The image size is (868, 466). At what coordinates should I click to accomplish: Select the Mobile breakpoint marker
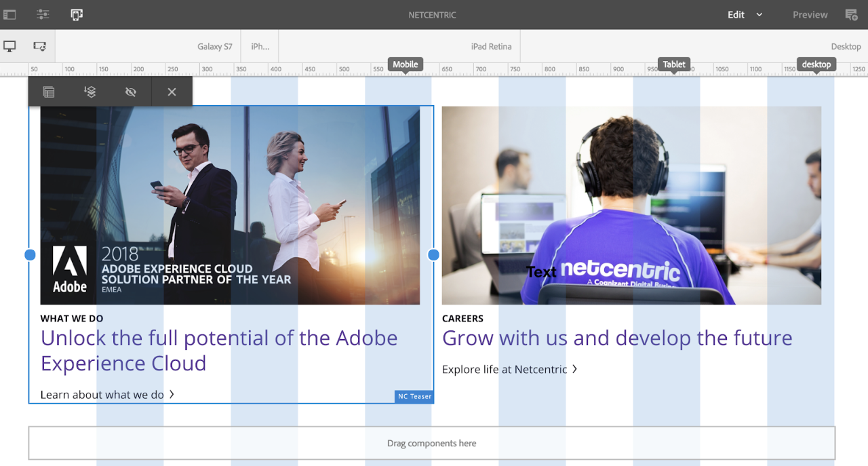coord(406,64)
